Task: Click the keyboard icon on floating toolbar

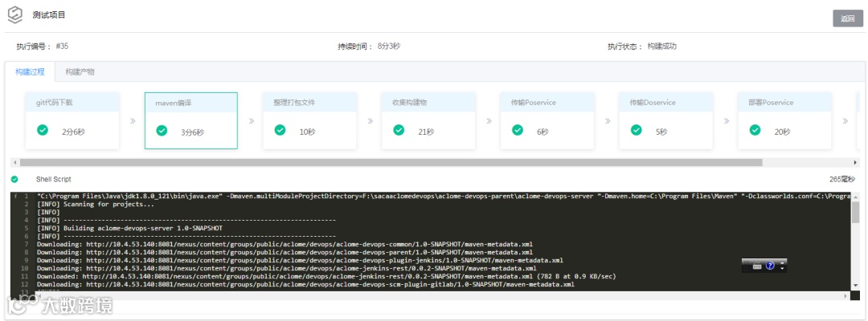Action: 757,266
